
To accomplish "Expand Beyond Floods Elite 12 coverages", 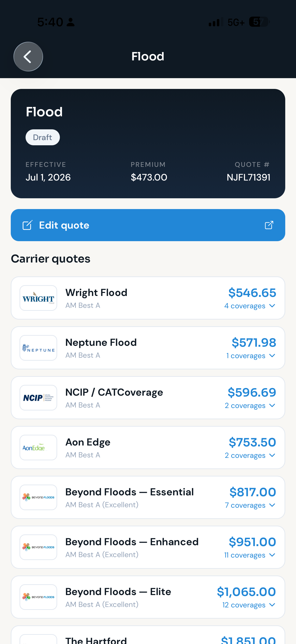I will pyautogui.click(x=249, y=605).
